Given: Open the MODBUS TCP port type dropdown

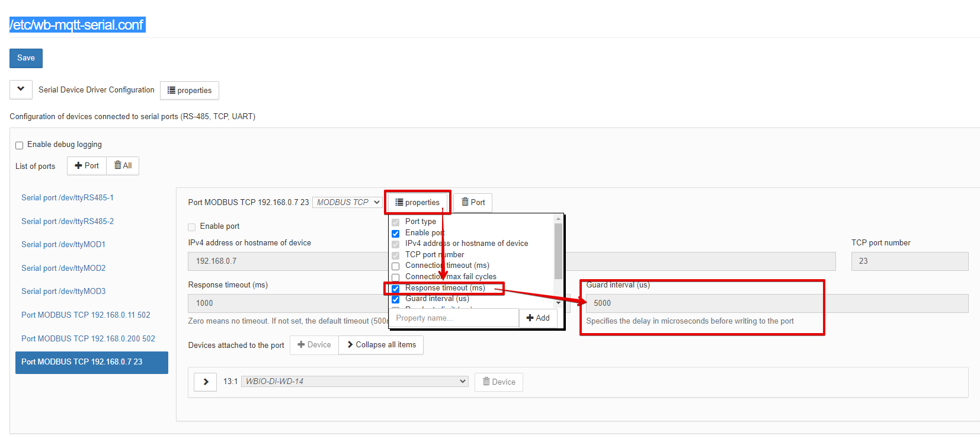Looking at the screenshot, I should pyautogui.click(x=348, y=203).
